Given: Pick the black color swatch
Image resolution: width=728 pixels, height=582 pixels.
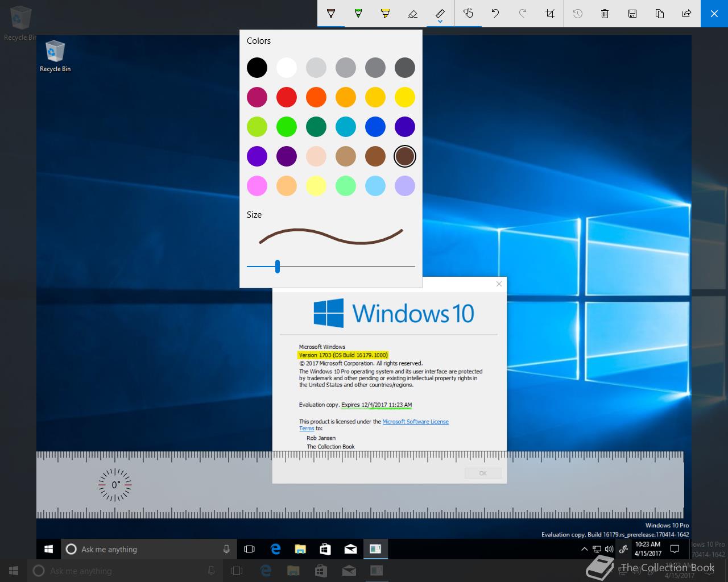Looking at the screenshot, I should tap(257, 68).
